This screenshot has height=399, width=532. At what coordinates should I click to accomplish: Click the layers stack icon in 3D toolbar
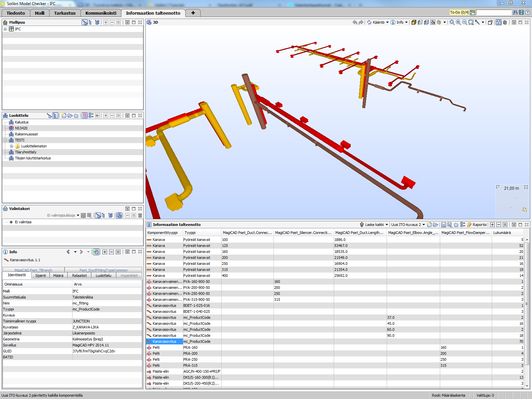click(x=505, y=22)
